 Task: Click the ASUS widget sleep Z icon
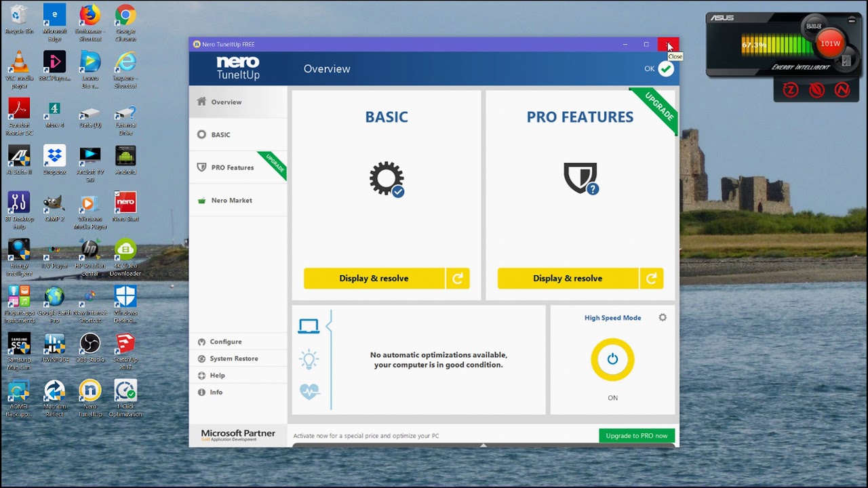click(791, 89)
